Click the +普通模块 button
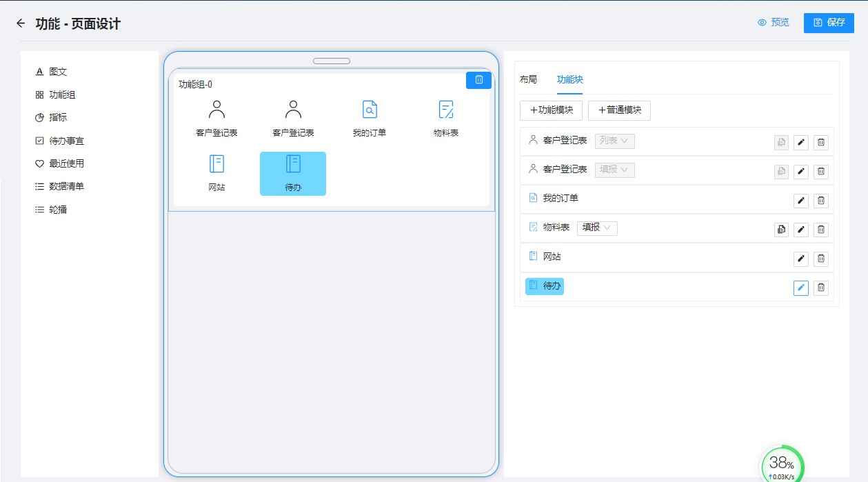868x482 pixels. coord(619,110)
